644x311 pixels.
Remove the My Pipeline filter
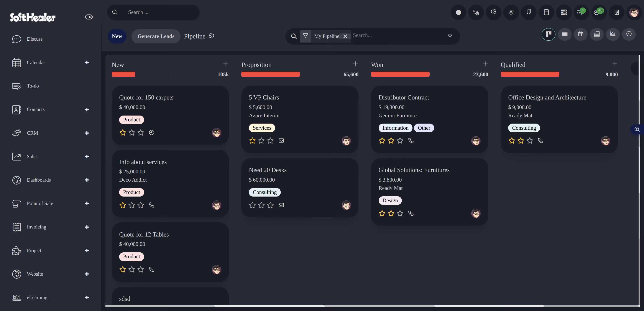point(345,36)
